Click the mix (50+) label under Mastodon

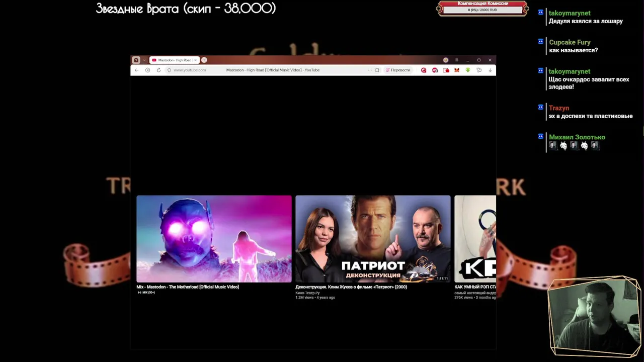(146, 292)
